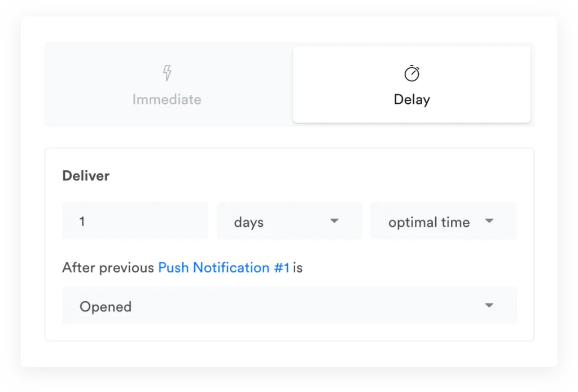Select the Delay tab label

[x=411, y=100]
